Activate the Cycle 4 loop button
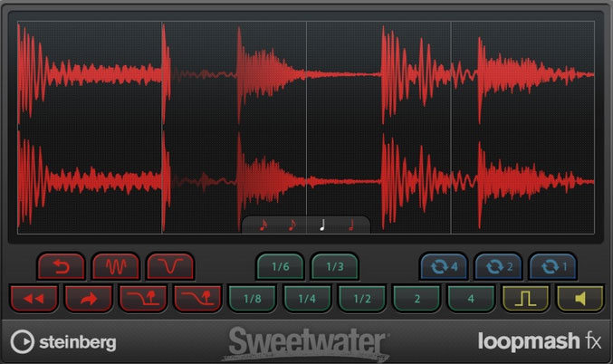 tap(444, 266)
